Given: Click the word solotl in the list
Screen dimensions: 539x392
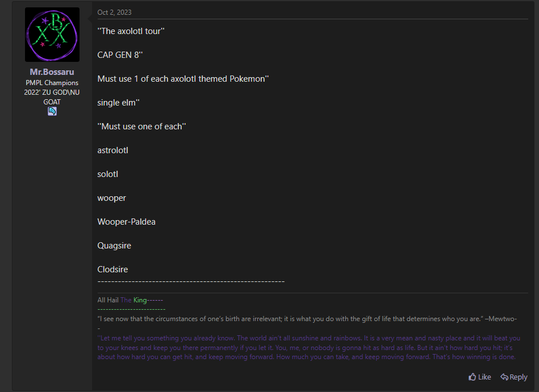Looking at the screenshot, I should 107,174.
